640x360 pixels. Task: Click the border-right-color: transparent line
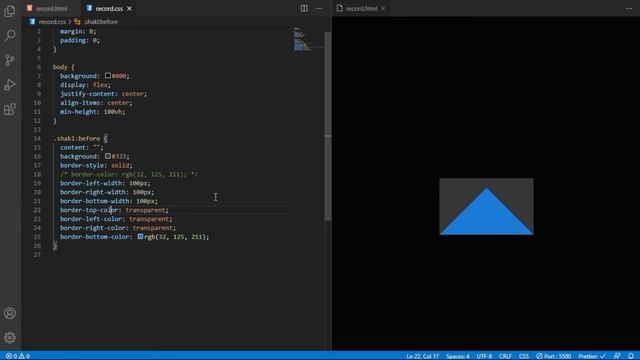pos(118,228)
